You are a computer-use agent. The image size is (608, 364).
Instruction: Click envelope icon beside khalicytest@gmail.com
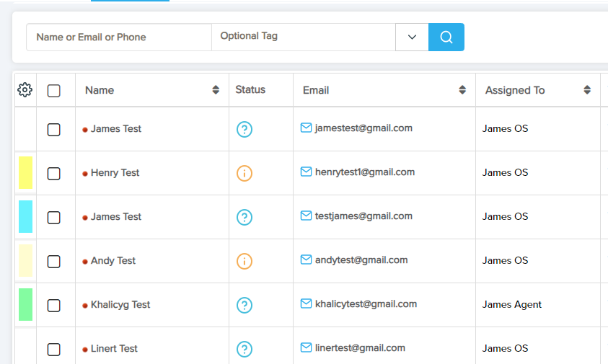[x=306, y=303]
